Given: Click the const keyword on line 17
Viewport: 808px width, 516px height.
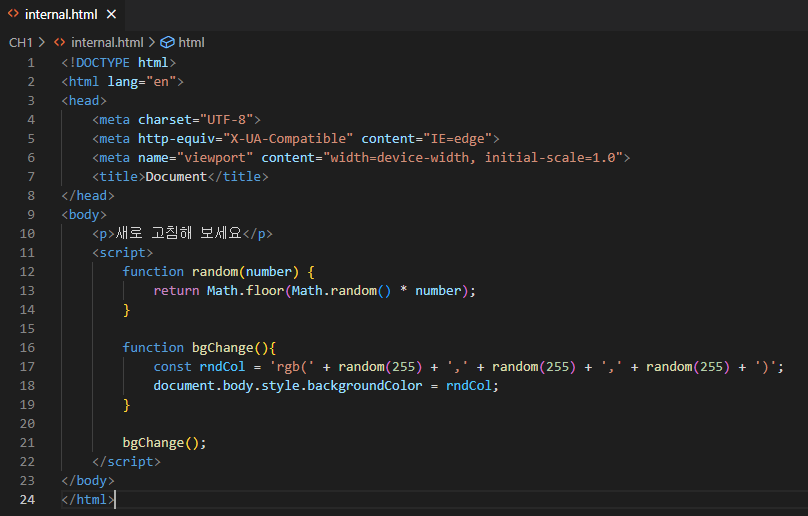Looking at the screenshot, I should point(172,367).
